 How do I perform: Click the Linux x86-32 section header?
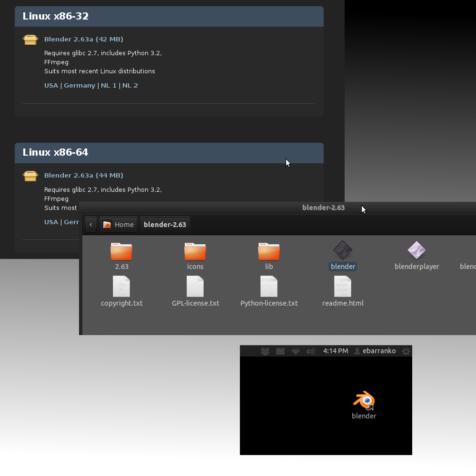169,16
